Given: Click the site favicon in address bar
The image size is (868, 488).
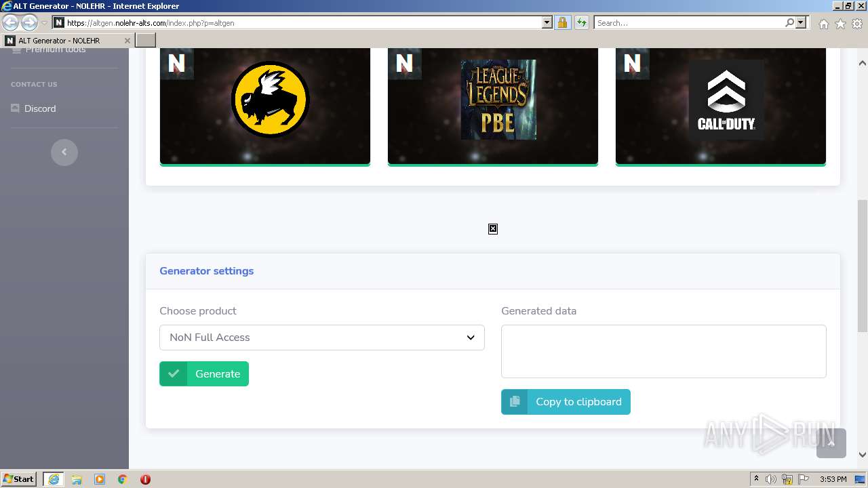Looking at the screenshot, I should point(58,22).
